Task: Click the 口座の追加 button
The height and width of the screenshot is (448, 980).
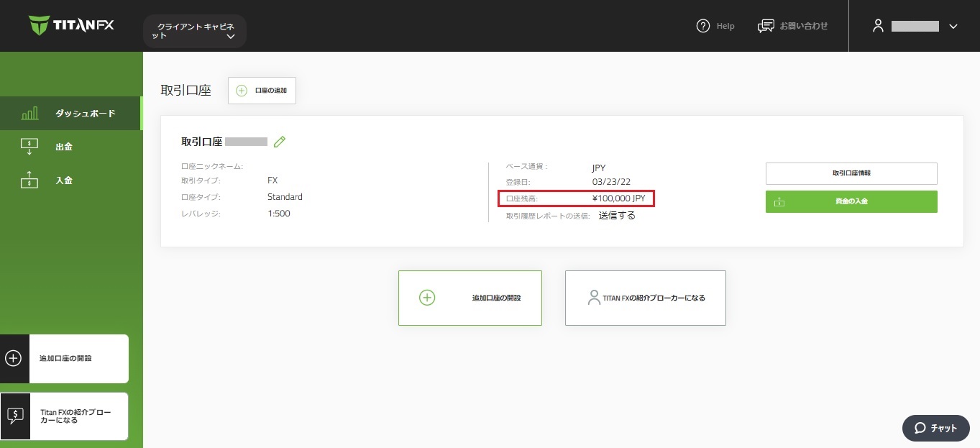Action: click(262, 91)
